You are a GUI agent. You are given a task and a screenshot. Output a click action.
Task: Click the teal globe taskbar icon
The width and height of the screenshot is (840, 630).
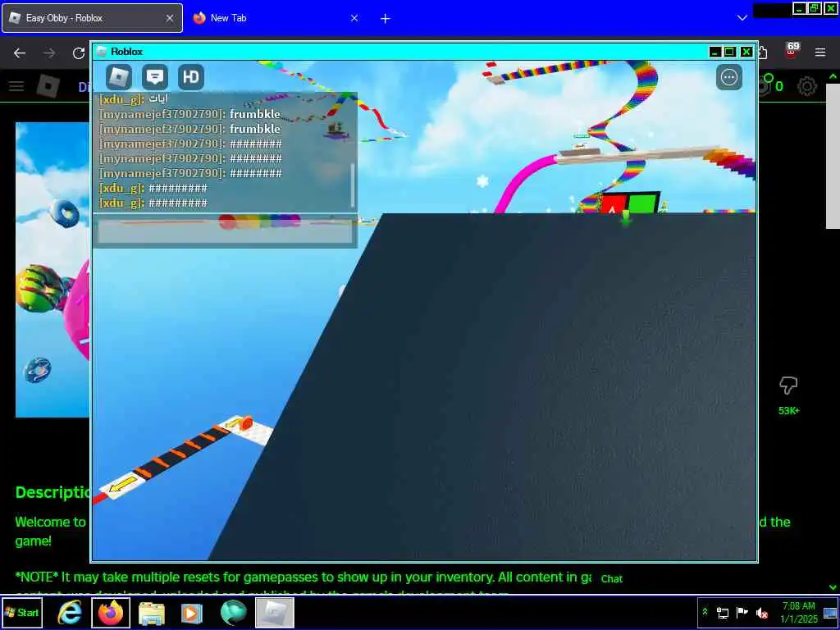coord(233,613)
